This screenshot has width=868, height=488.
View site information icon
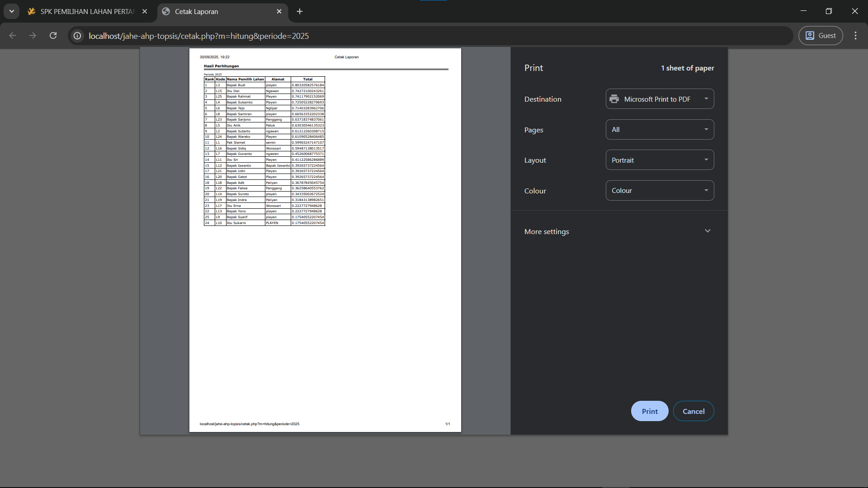(77, 36)
